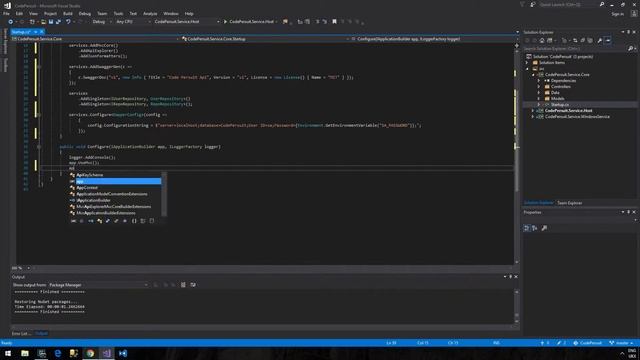Click the Save All toolbar icon
The height and width of the screenshot is (360, 640).
pos(58,22)
